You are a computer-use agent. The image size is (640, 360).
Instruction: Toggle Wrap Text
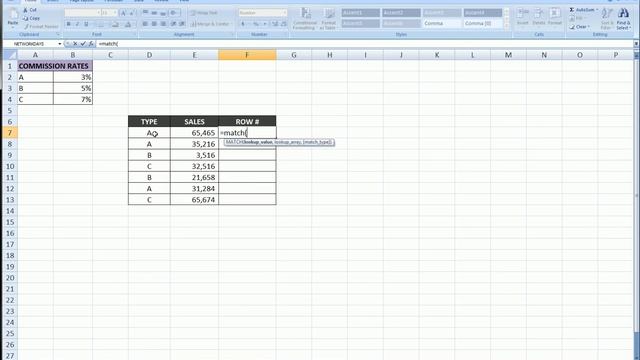pyautogui.click(x=204, y=13)
